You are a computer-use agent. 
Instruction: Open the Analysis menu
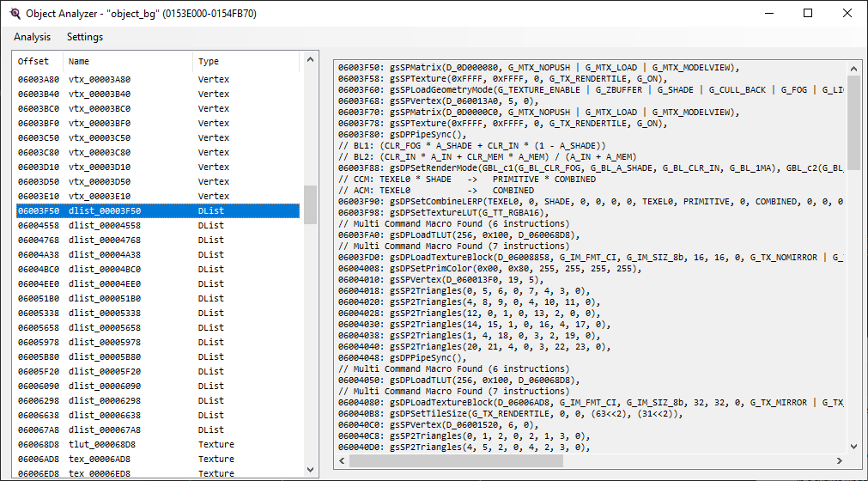tap(33, 37)
